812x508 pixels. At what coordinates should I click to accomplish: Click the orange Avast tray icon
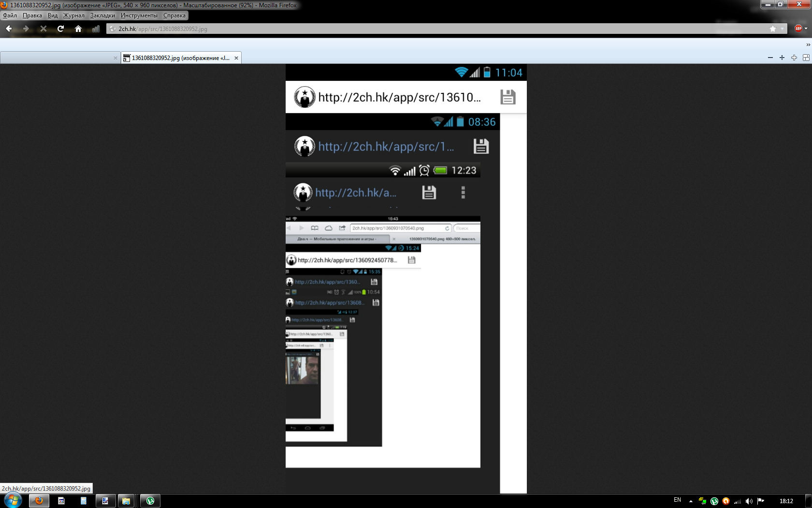point(726,501)
